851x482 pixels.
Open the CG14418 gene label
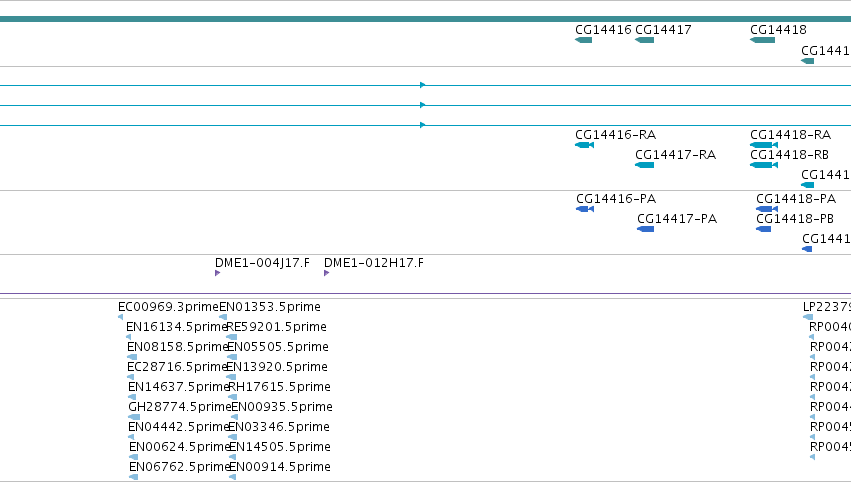point(778,30)
